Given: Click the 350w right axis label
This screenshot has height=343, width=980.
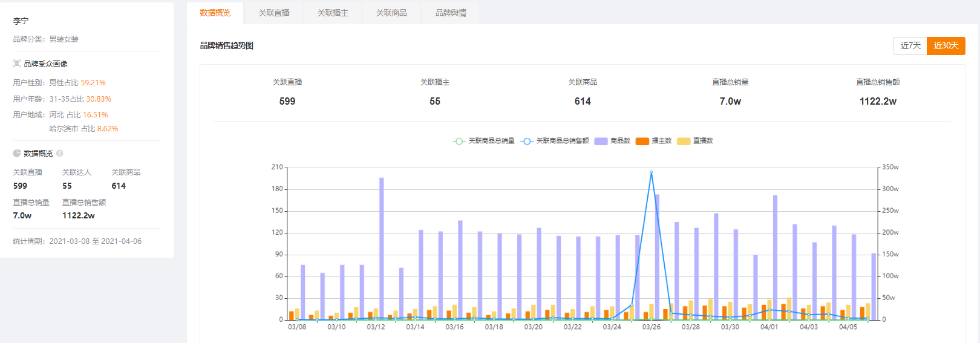Looking at the screenshot, I should pyautogui.click(x=890, y=167).
